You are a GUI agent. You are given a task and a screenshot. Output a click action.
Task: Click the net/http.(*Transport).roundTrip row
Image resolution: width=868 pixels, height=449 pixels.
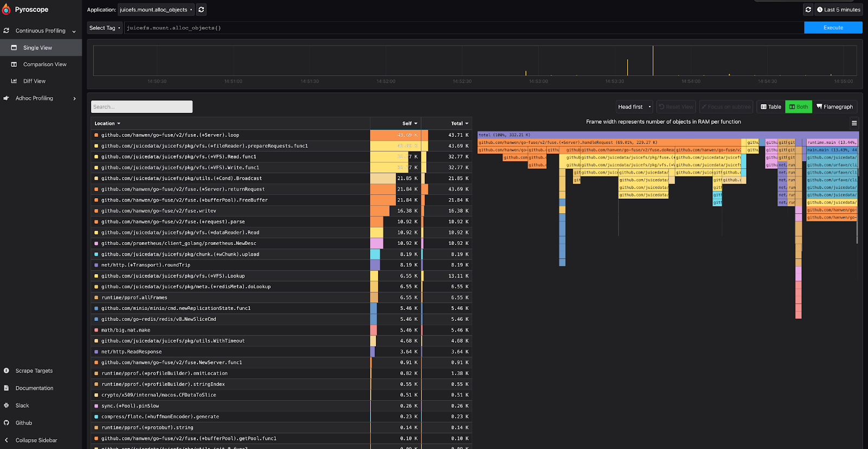point(282,265)
